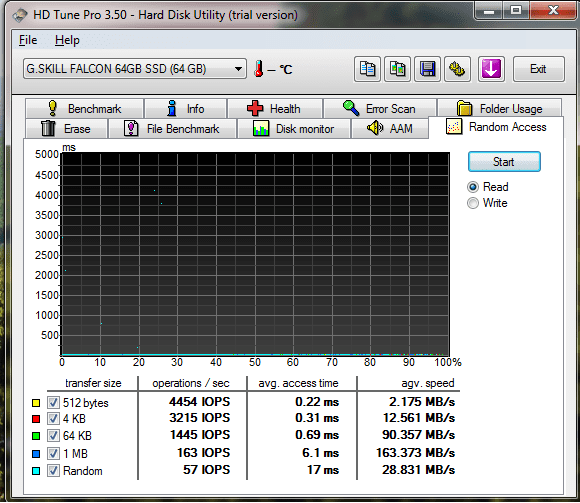Click the '4454 IOPS' value
Image resolution: width=580 pixels, height=503 pixels.
point(200,402)
